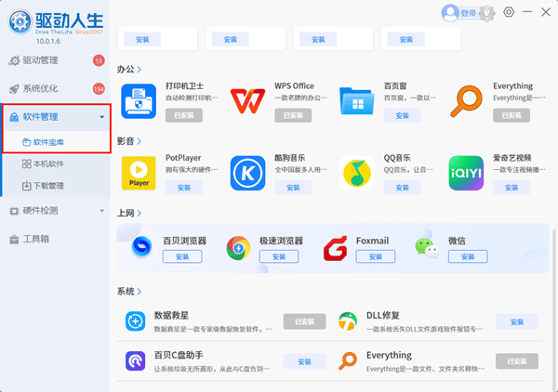Install QQ音乐 with its 安装 button
Image resolution: width=558 pixels, height=392 pixels.
(x=402, y=188)
